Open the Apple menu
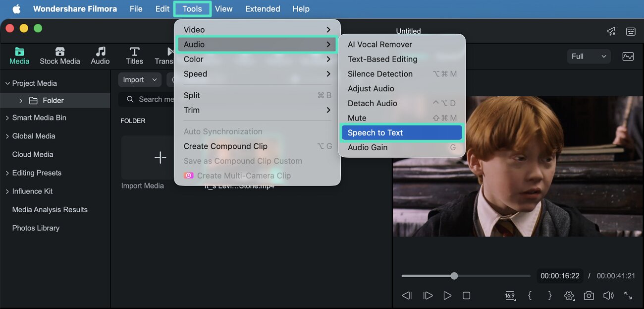The height and width of the screenshot is (309, 644). [16, 9]
